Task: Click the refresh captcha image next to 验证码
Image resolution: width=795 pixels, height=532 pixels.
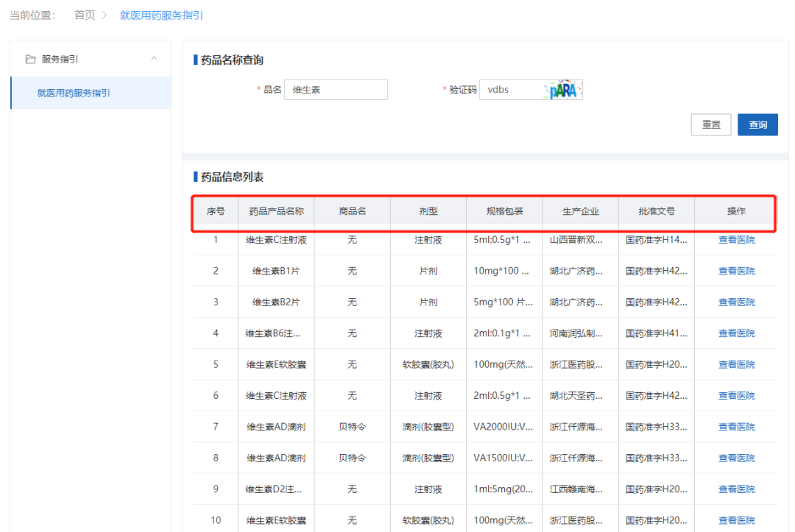Action: [562, 89]
